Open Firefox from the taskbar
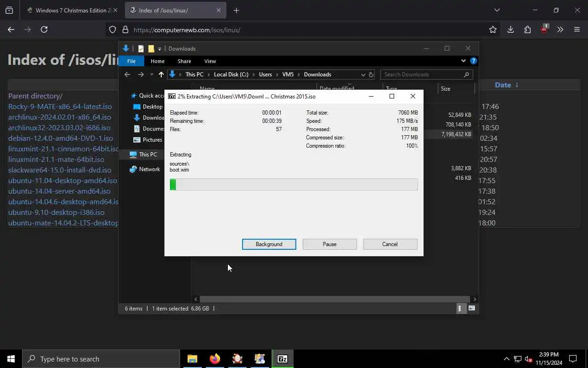This screenshot has width=588, height=368. click(x=215, y=359)
